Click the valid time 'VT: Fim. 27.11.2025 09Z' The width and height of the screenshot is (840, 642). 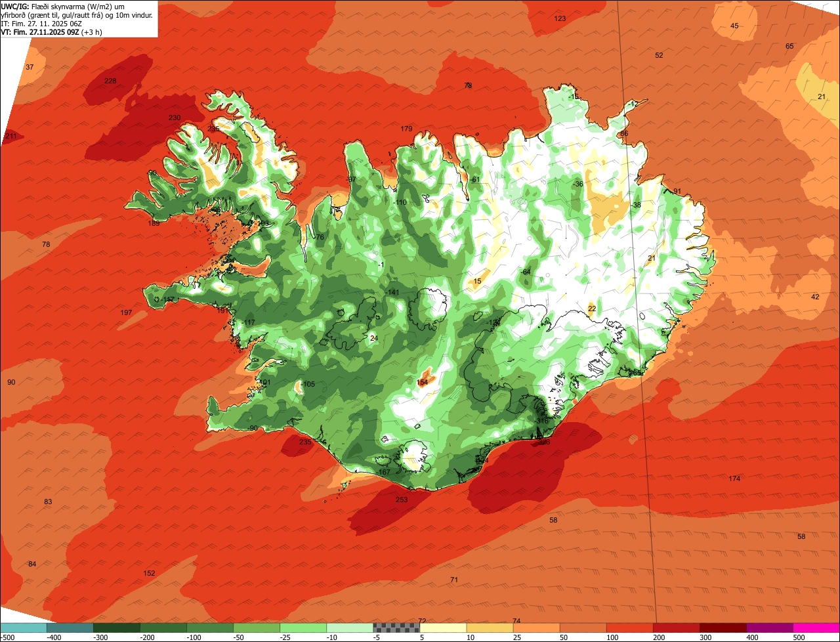(39, 32)
